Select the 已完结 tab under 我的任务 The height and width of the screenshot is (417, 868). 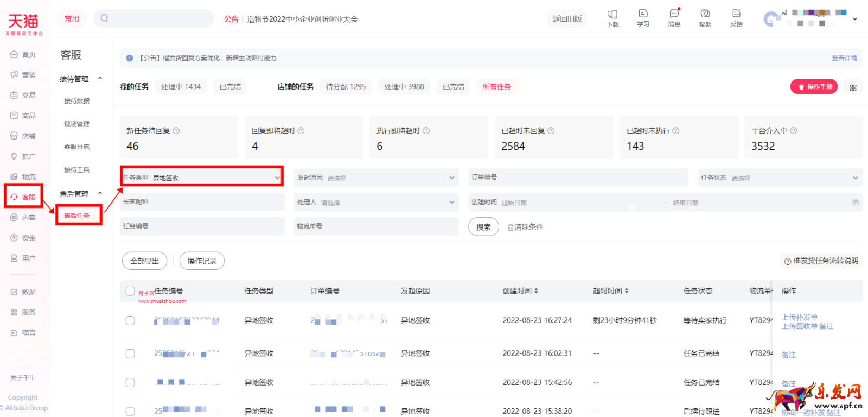tap(230, 87)
